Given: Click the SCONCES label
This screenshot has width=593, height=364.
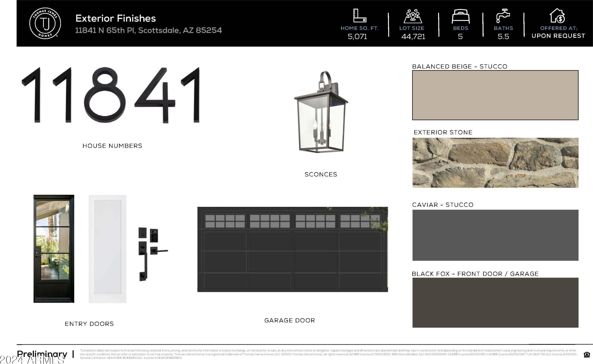Looking at the screenshot, I should point(321,174).
